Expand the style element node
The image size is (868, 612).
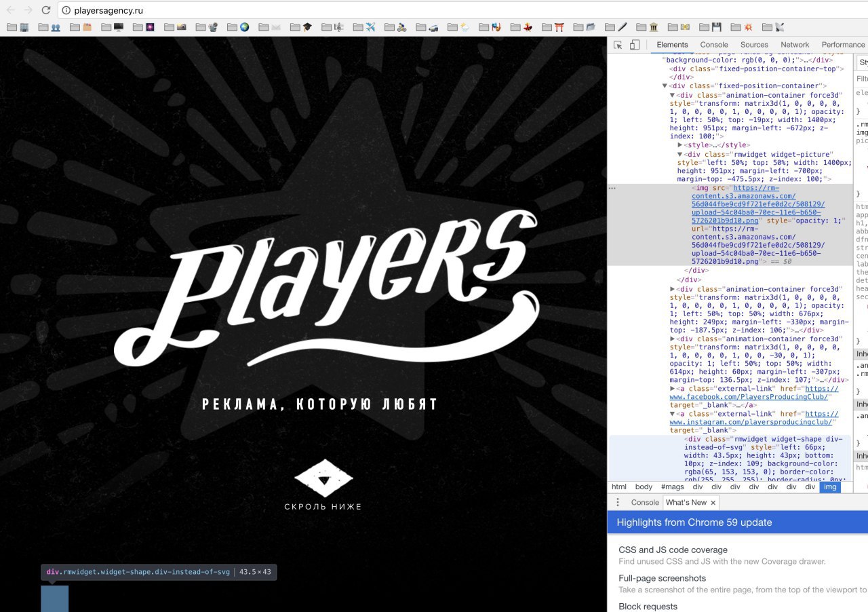point(680,145)
